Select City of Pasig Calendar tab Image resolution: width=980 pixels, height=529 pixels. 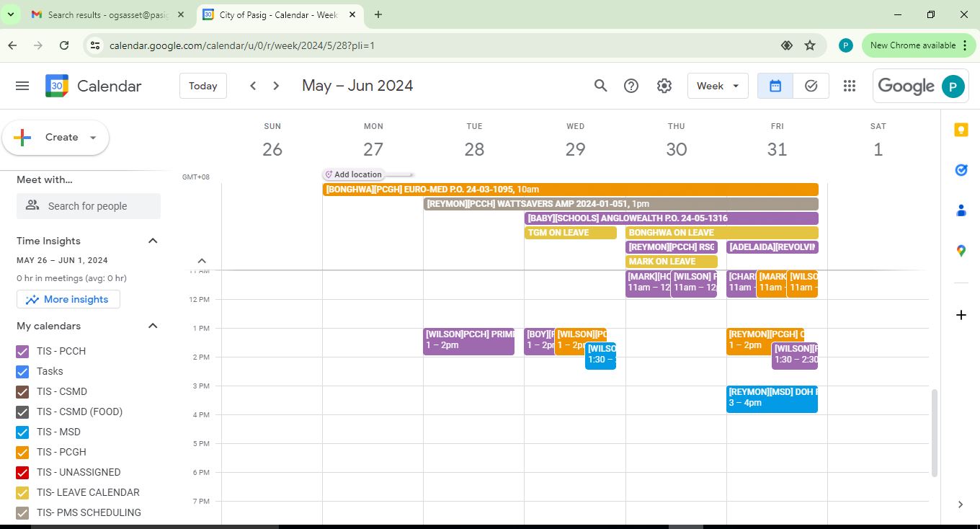coord(279,14)
